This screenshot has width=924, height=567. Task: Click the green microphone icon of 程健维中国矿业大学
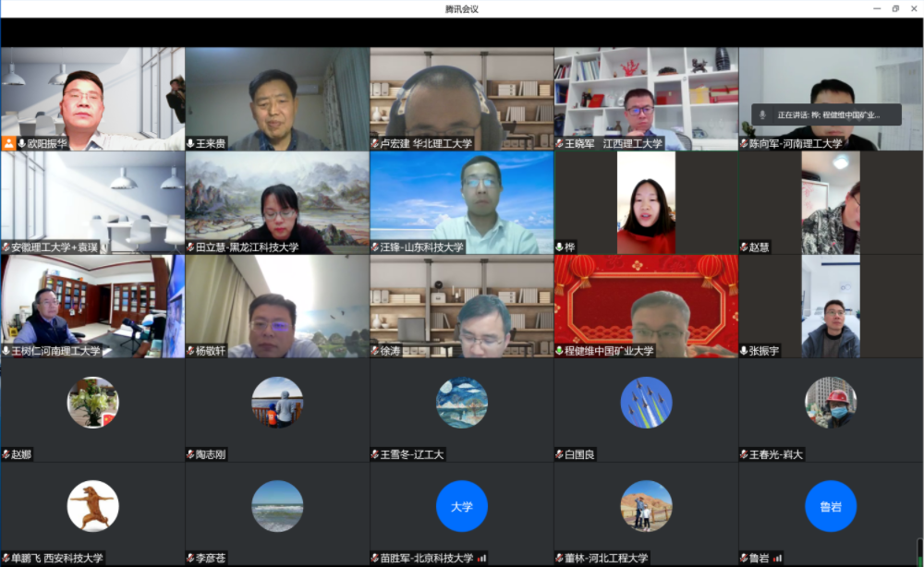(559, 351)
